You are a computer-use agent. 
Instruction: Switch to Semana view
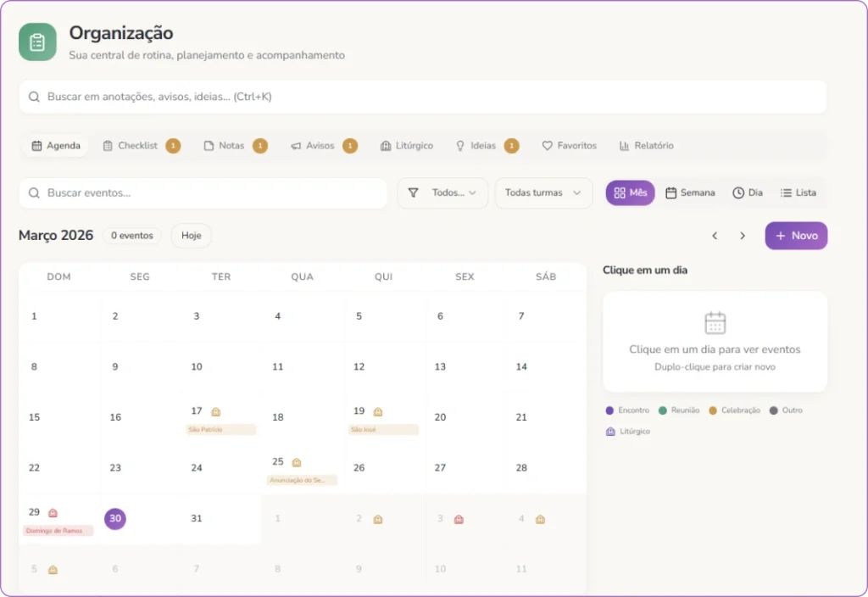pos(690,192)
